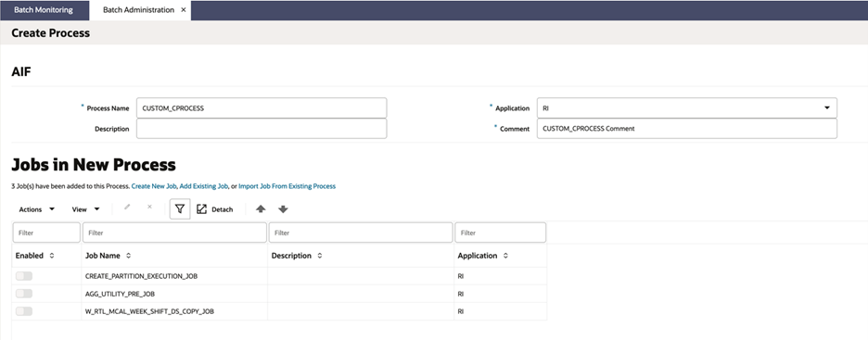The width and height of the screenshot is (868, 340).
Task: Sort by Job Name column arrows
Action: [128, 256]
